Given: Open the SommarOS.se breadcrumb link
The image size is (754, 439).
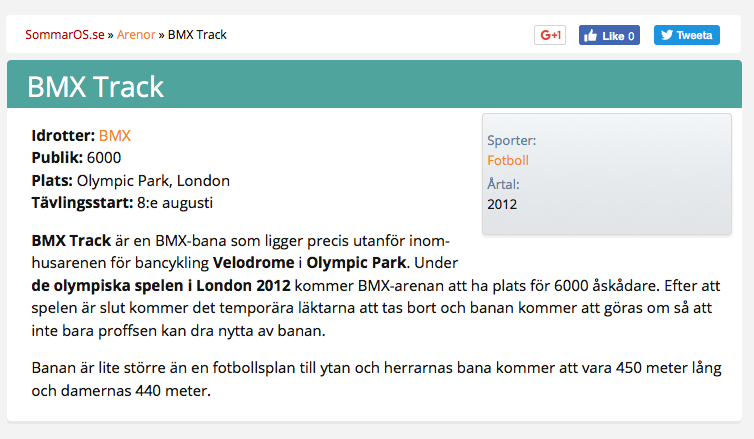Looking at the screenshot, I should click(65, 35).
